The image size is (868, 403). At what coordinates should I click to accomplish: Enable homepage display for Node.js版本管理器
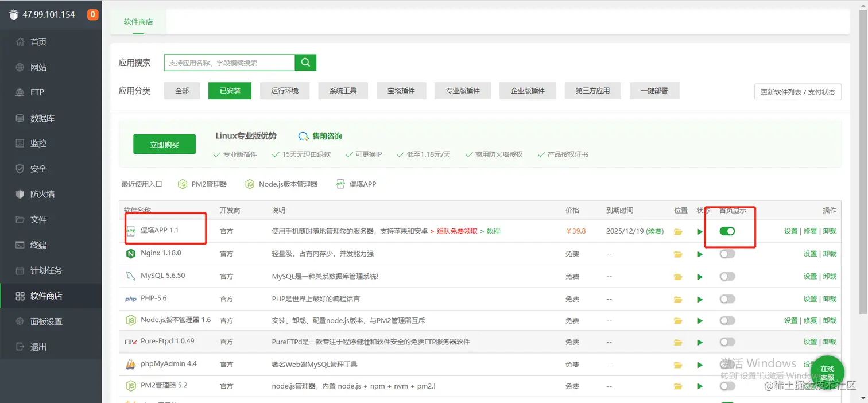727,320
